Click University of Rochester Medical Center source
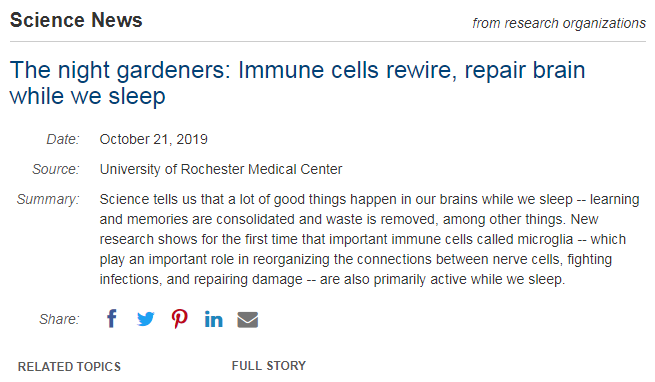 [221, 169]
